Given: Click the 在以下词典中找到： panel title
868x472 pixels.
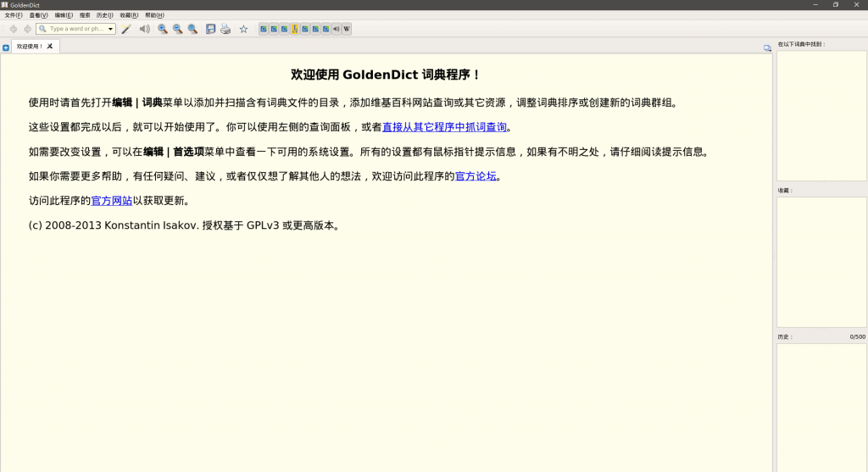Looking at the screenshot, I should 801,44.
